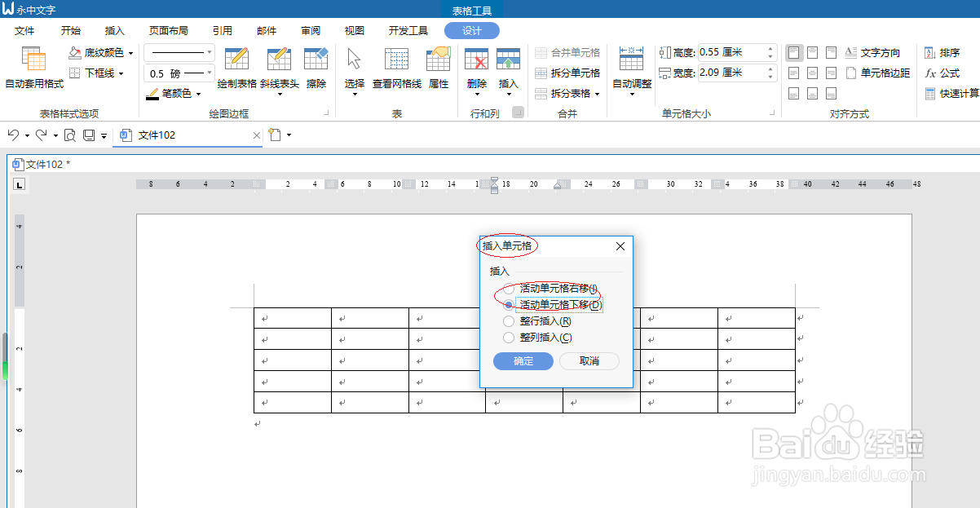Screen dimensions: 980x508
Task: Close the 插入单元格 dialog
Action: (x=620, y=246)
